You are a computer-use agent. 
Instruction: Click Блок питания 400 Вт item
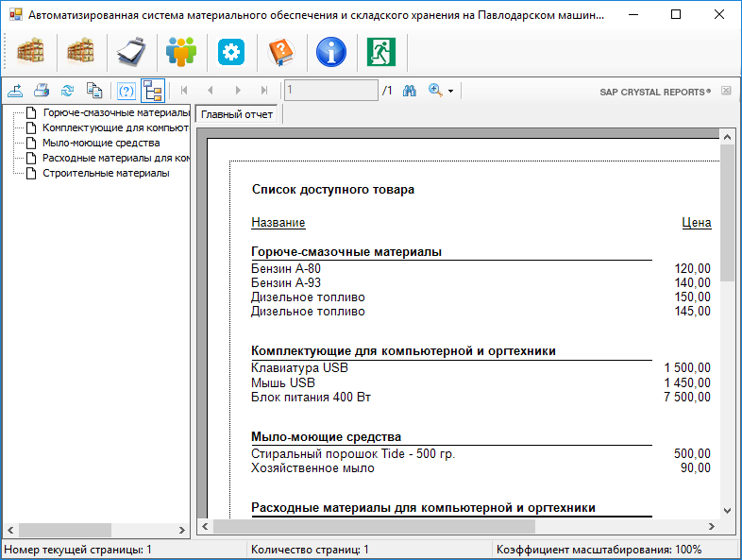(311, 397)
